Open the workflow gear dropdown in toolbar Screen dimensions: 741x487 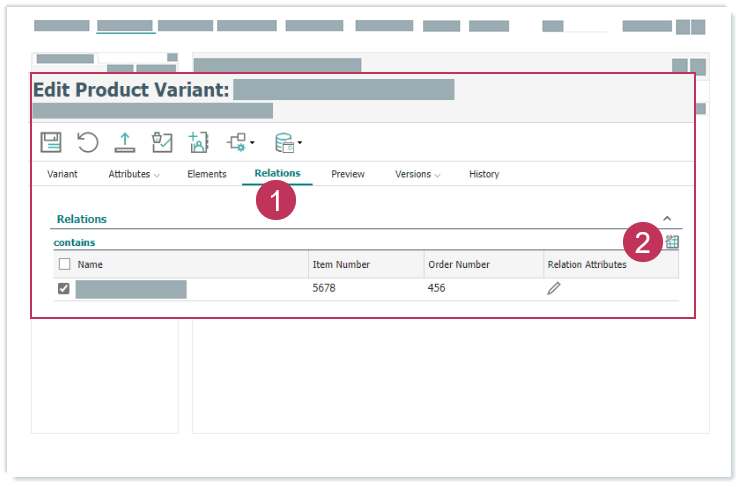[x=241, y=142]
